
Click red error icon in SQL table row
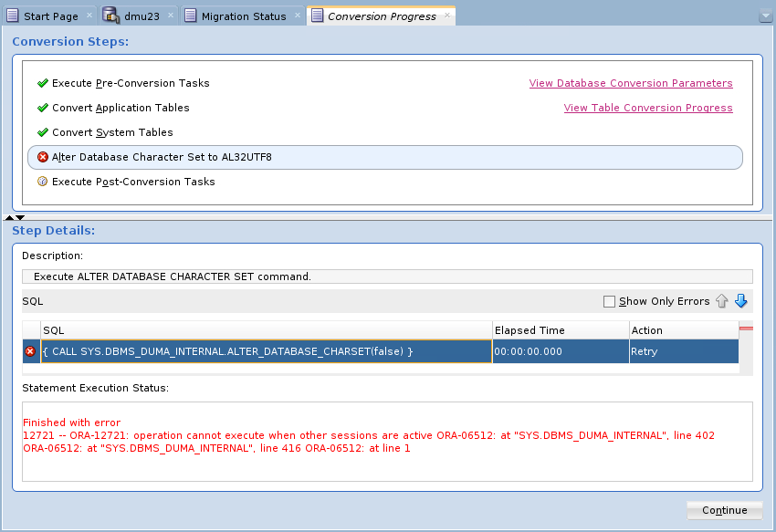coord(30,351)
